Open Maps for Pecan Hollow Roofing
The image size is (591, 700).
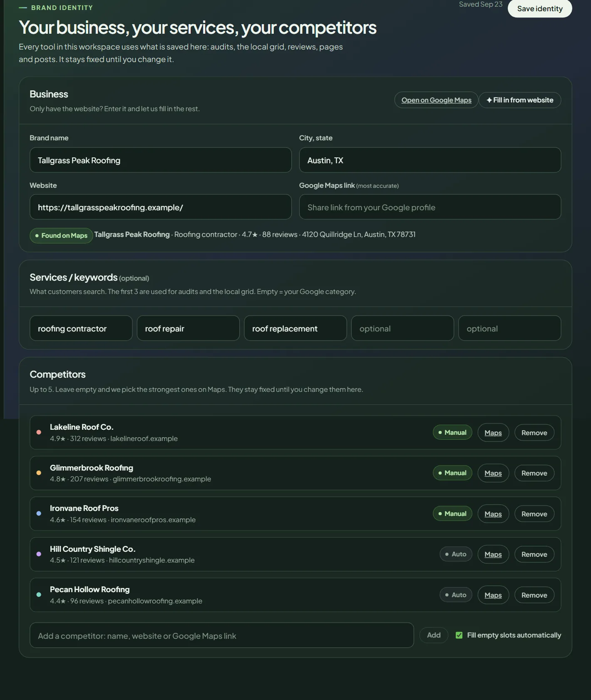(x=493, y=595)
